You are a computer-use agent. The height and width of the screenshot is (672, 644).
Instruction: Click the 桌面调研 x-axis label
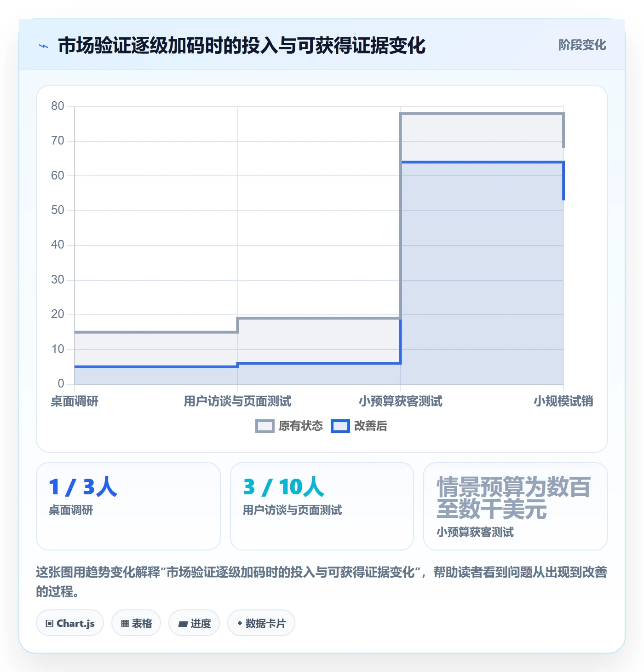pyautogui.click(x=75, y=401)
